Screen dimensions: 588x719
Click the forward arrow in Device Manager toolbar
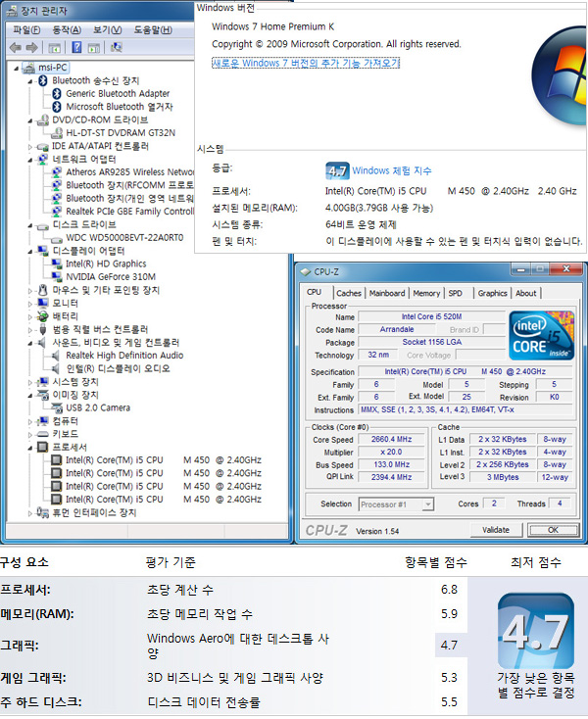click(x=32, y=47)
